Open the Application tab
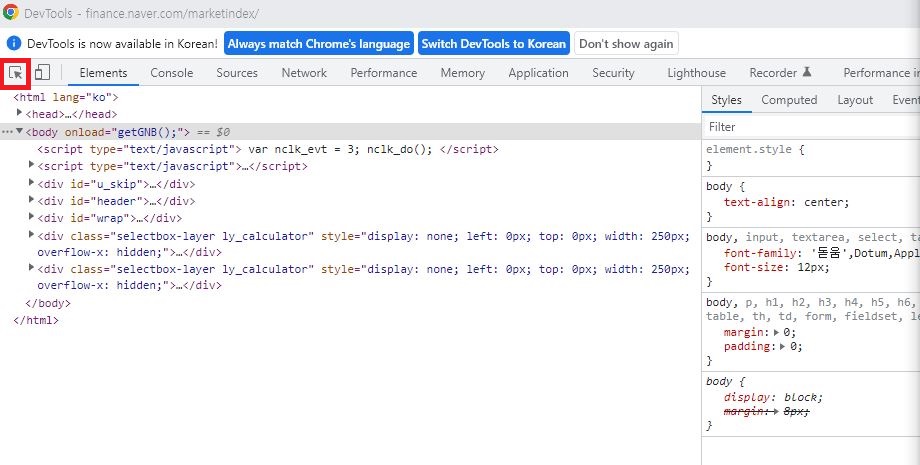 pyautogui.click(x=538, y=73)
